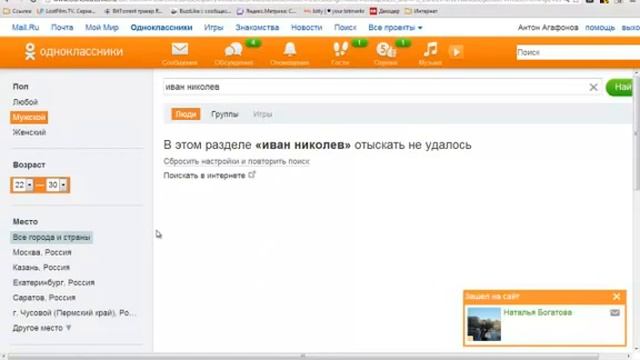Open 'Игры' in top navigation bar
The height and width of the screenshot is (360, 640).
[x=214, y=27]
